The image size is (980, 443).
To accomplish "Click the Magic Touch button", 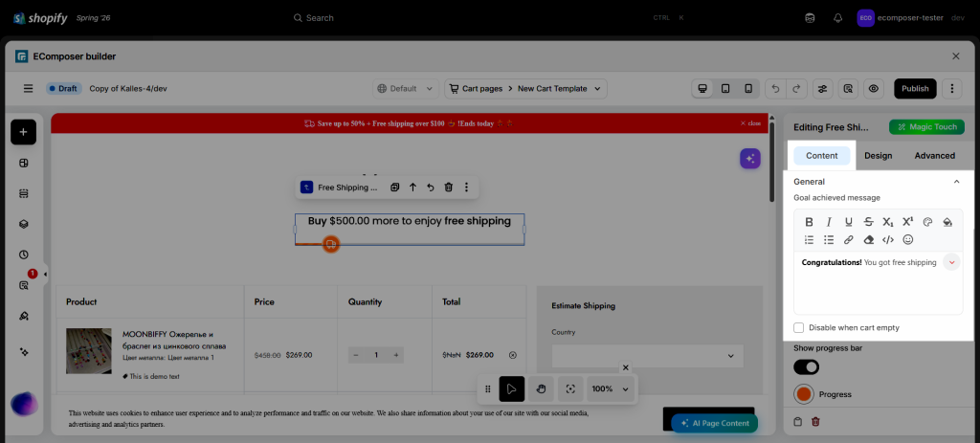I will [x=926, y=127].
